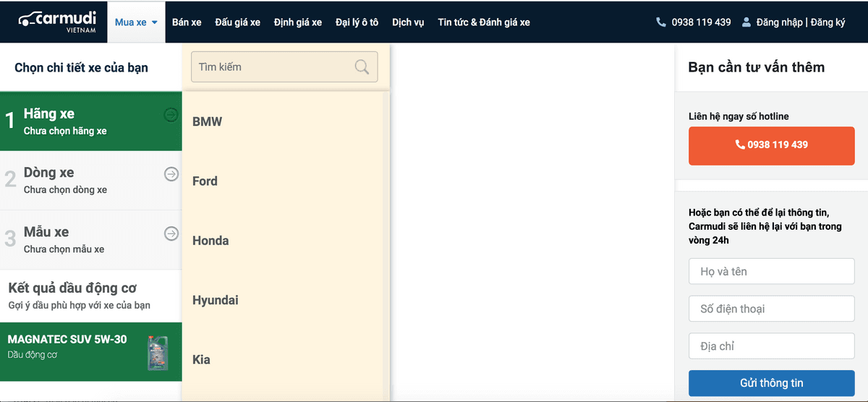Click the Họ và tên input field
This screenshot has width=868, height=402.
pos(771,272)
